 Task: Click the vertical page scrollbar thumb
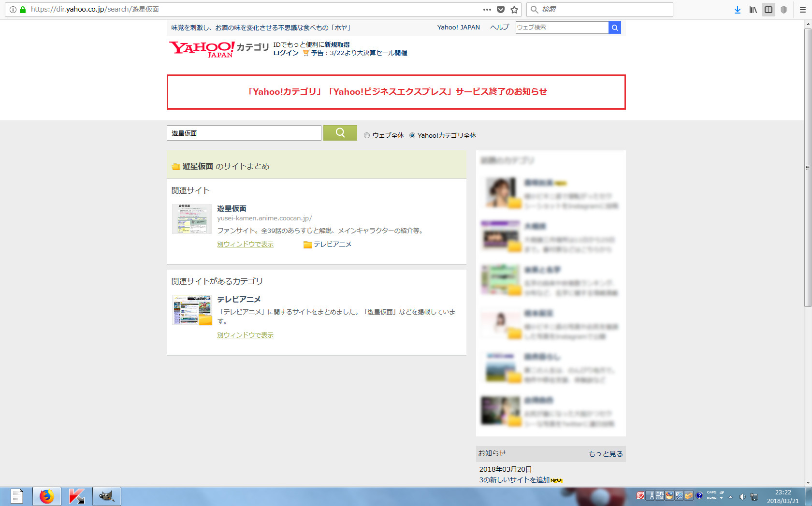tap(808, 167)
